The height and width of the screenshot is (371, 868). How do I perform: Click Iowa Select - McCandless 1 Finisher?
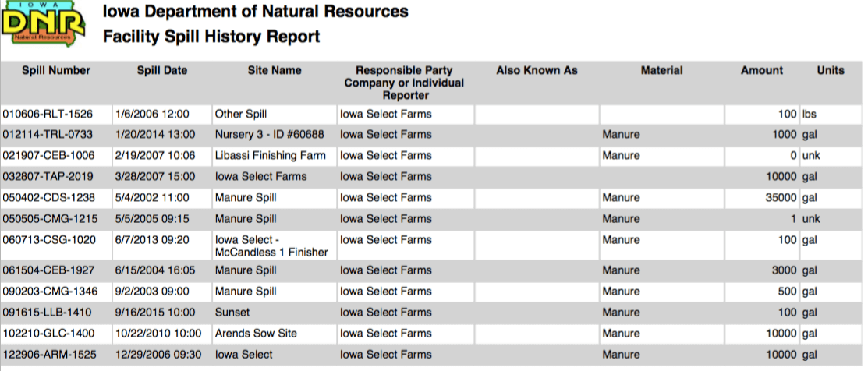coord(271,246)
